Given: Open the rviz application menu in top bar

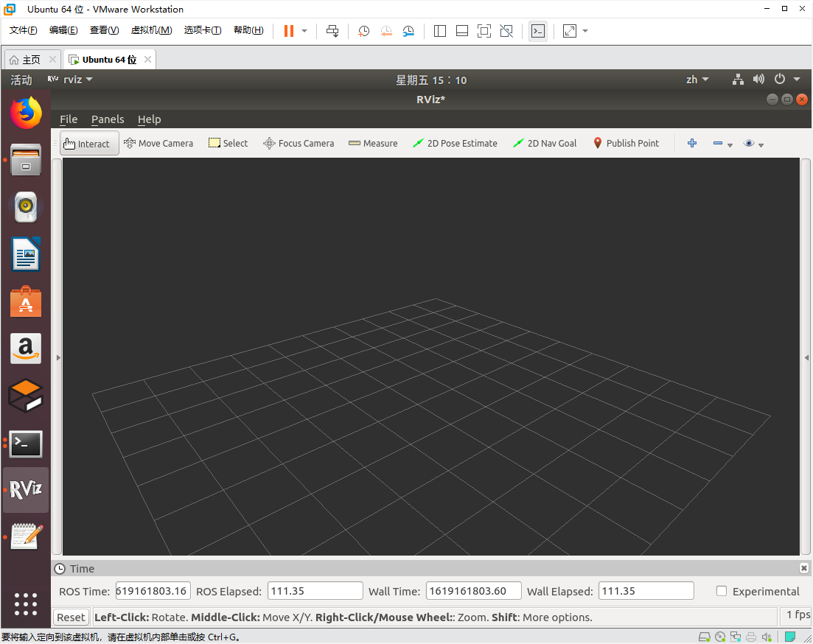Looking at the screenshot, I should click(70, 80).
